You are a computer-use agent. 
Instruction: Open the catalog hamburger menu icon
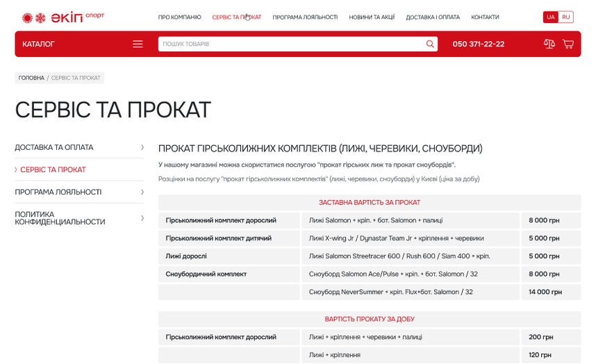[x=138, y=44]
